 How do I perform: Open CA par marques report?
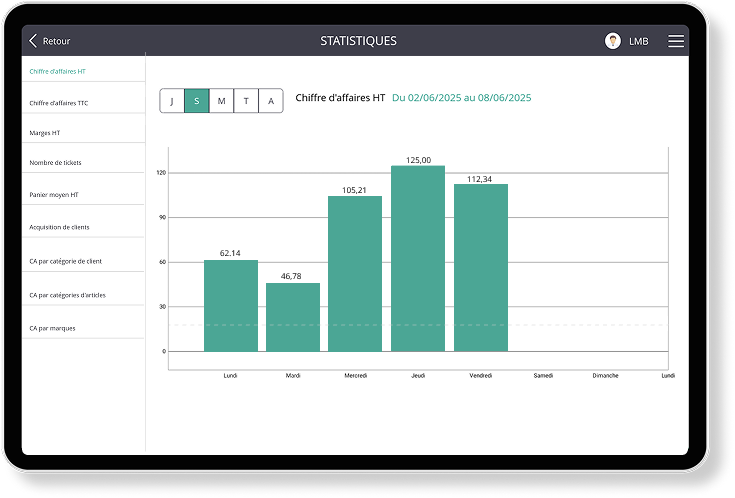click(x=52, y=328)
